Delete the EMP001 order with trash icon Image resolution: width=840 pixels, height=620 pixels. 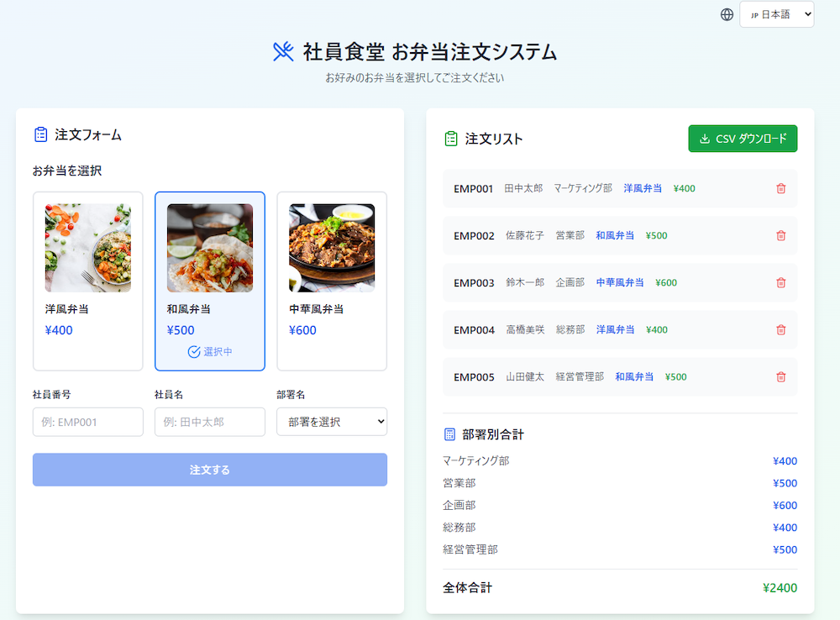[x=780, y=189]
